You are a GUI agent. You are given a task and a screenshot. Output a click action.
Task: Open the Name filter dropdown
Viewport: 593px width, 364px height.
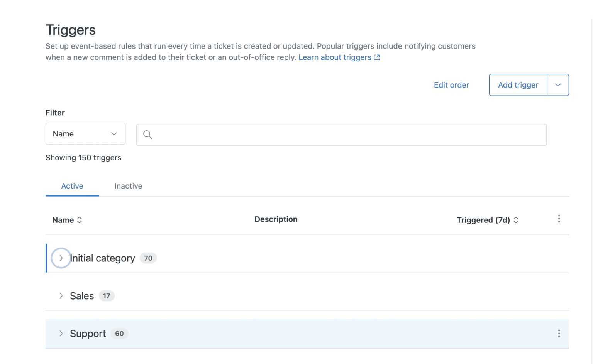85,134
